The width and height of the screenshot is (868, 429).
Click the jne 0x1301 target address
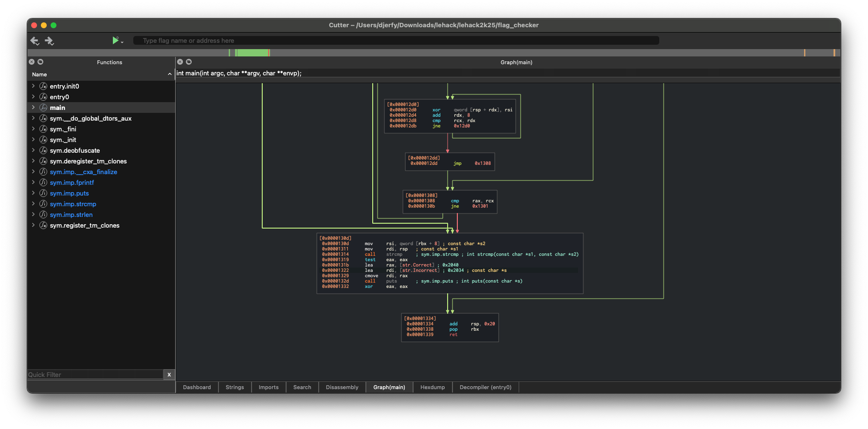[480, 206]
